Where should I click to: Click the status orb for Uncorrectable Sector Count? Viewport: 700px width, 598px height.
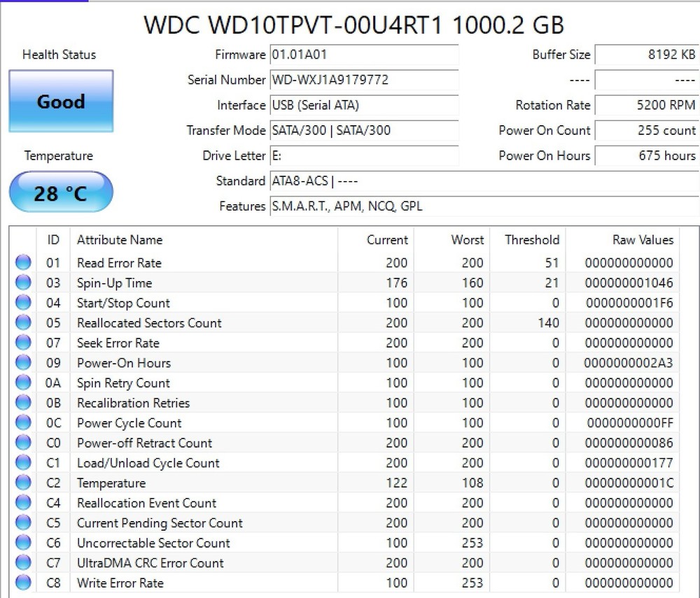(23, 543)
